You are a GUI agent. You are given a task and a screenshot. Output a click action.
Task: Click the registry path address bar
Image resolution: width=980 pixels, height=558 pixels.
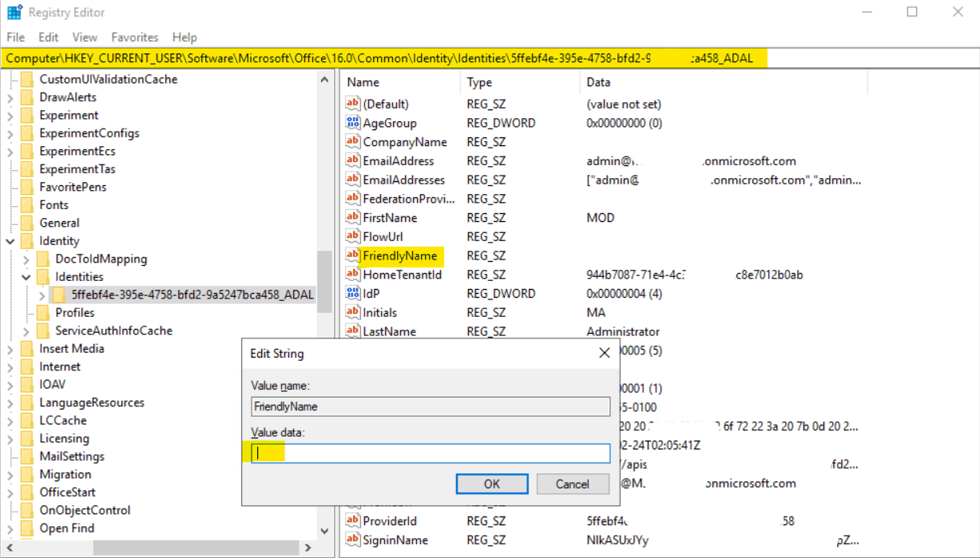[490, 58]
